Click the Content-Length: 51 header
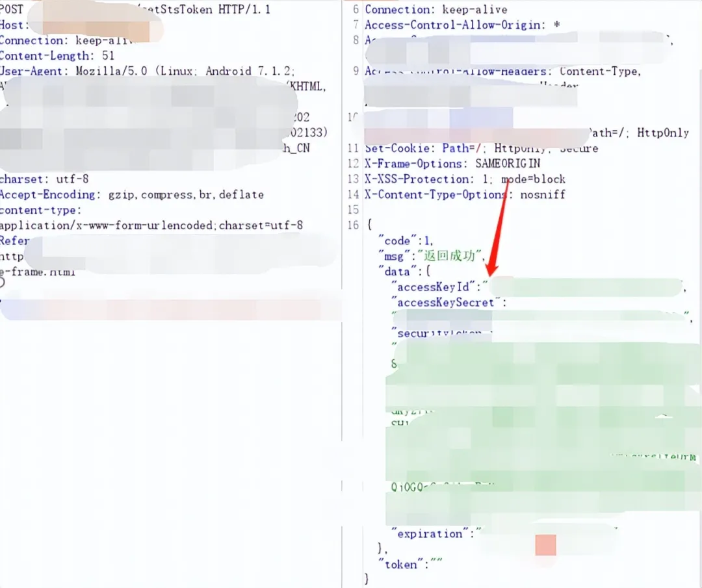702x588 pixels. 57,56
